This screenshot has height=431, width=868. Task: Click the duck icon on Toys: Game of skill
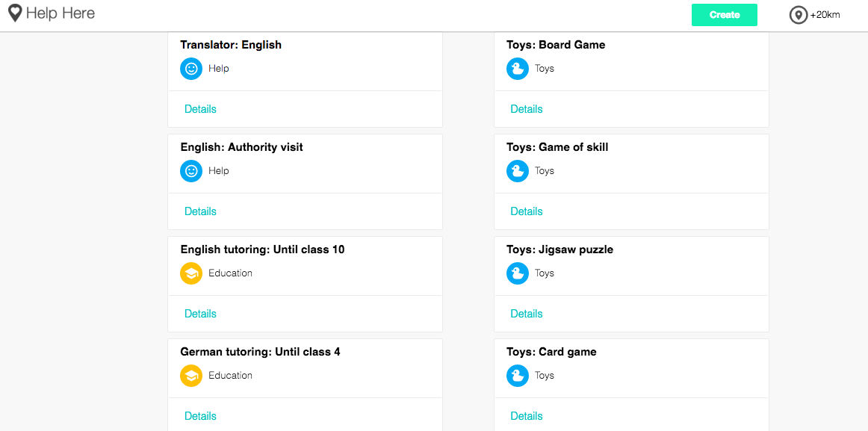[518, 171]
